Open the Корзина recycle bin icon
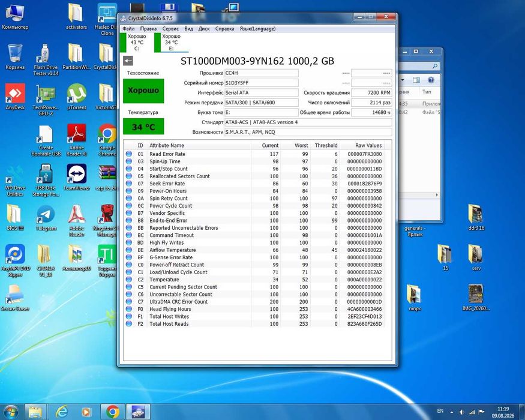Viewport: 525px width, 420px height. point(15,57)
